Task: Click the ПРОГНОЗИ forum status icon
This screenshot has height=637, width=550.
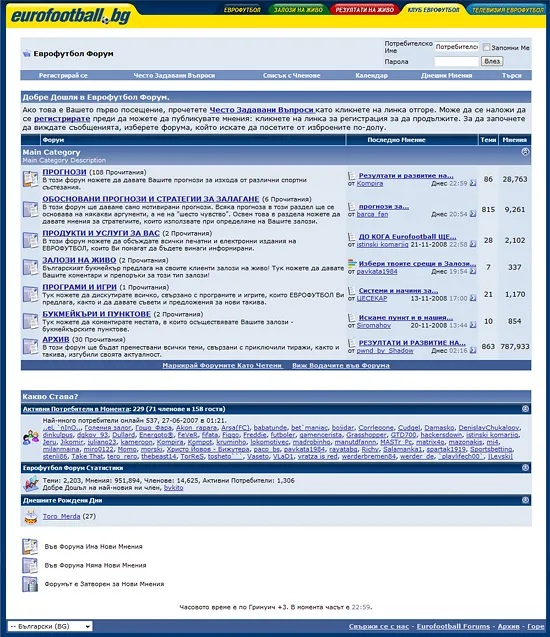Action: [30, 179]
